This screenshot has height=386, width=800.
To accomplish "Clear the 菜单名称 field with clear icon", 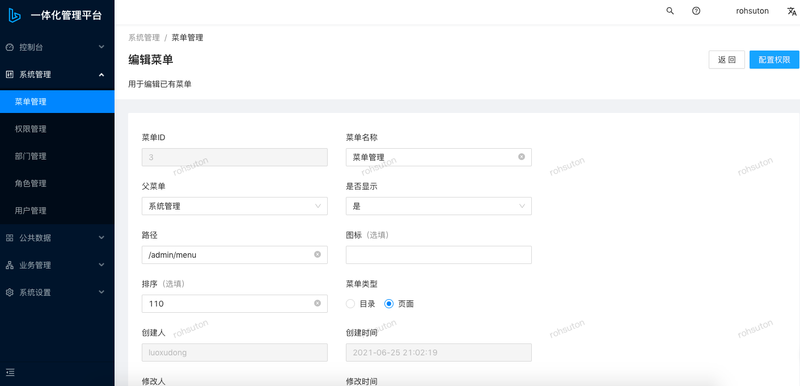I will (521, 157).
